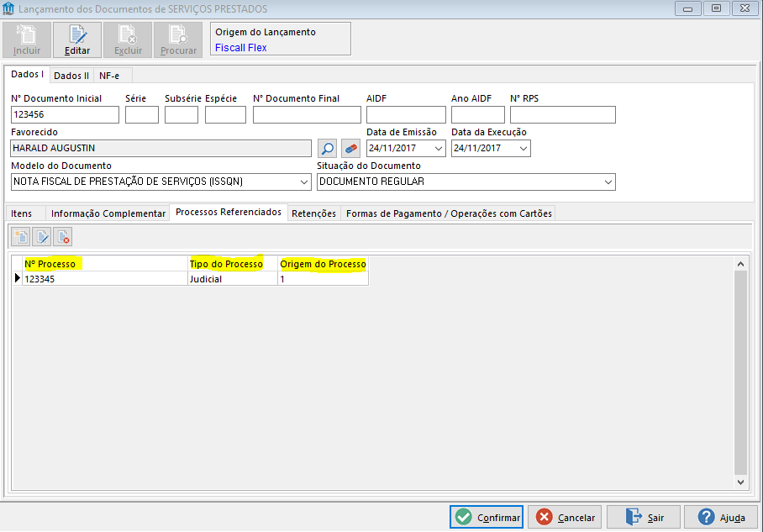Image resolution: width=763 pixels, height=532 pixels.
Task: Open Formas de Pagamento / Operações com Cartões tab
Action: [x=449, y=213]
